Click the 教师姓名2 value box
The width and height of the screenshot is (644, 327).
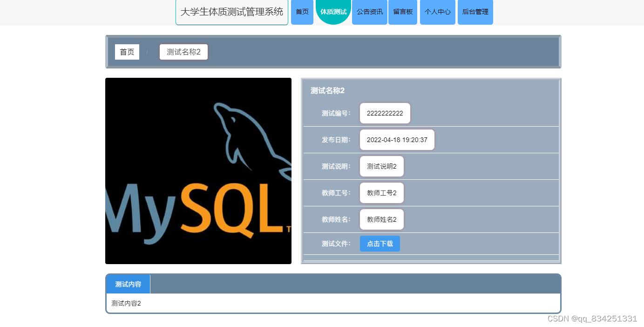[382, 219]
